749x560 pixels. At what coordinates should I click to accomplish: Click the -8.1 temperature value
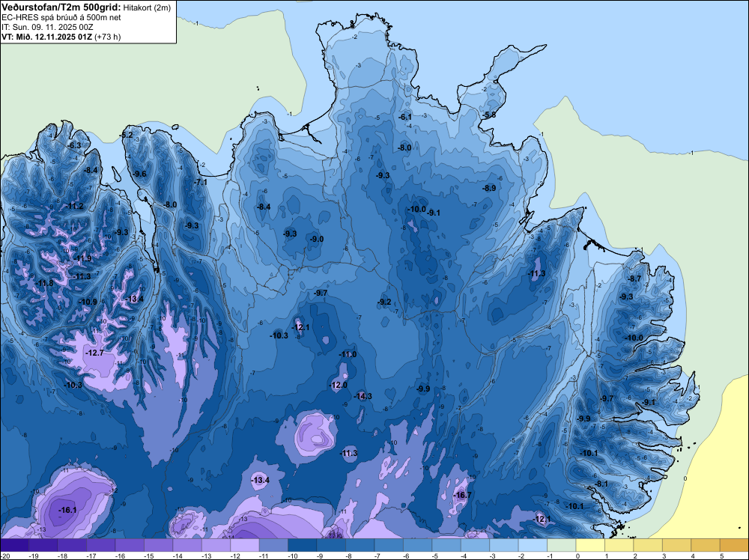[601, 484]
